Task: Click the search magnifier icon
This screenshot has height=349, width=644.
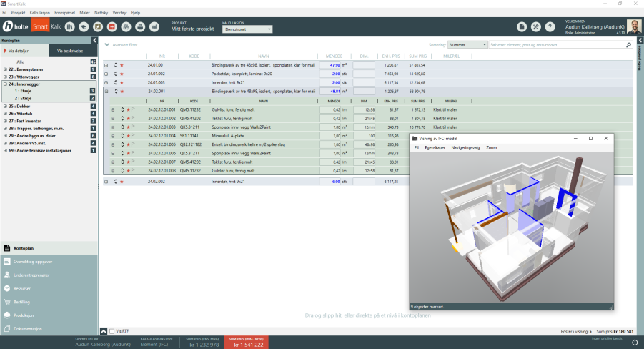Action: 628,44
